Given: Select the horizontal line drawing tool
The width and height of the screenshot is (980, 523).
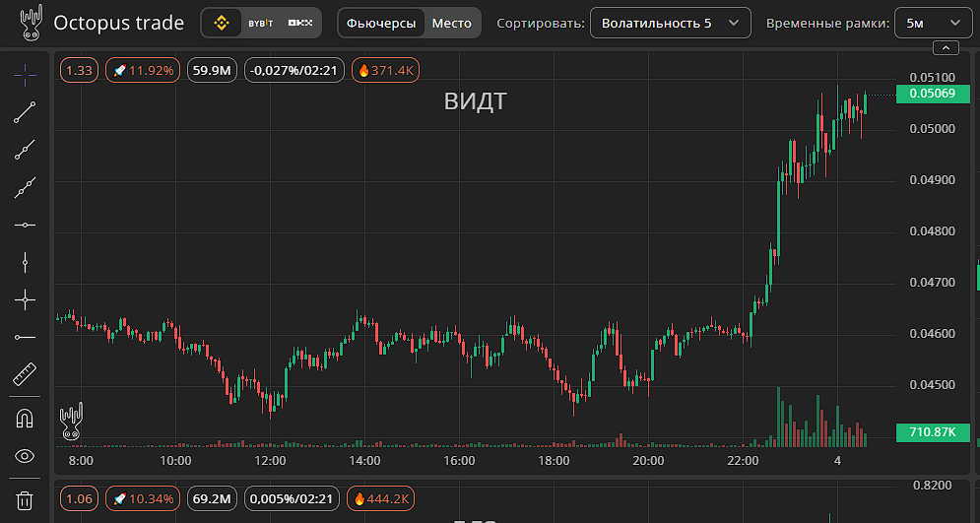Looking at the screenshot, I should click(x=25, y=225).
